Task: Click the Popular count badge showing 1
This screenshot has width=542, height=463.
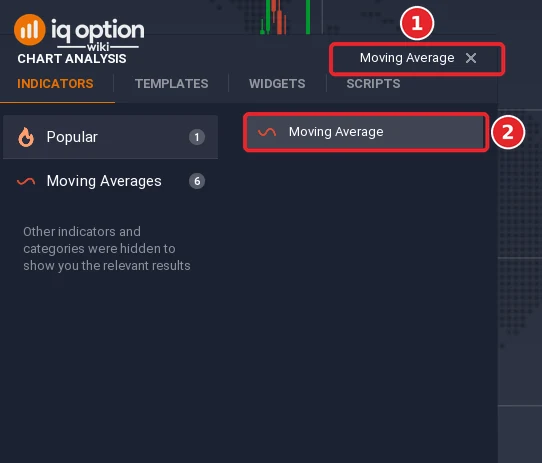Action: [197, 137]
